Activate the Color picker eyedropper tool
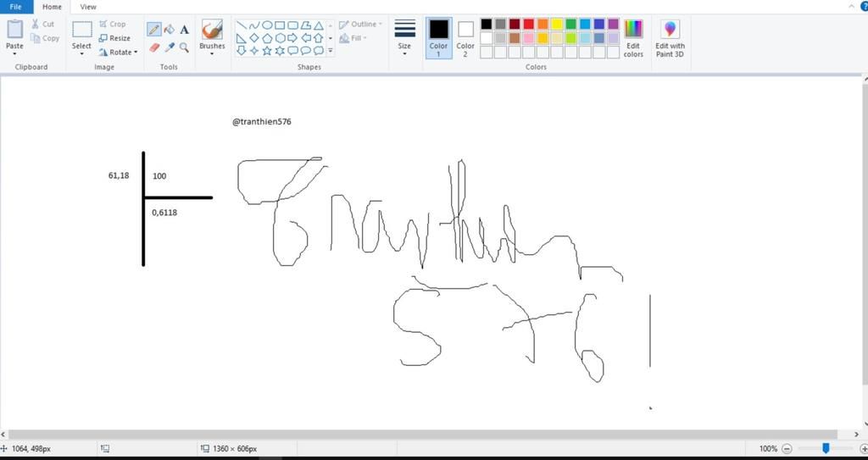868x460 pixels. pos(169,48)
